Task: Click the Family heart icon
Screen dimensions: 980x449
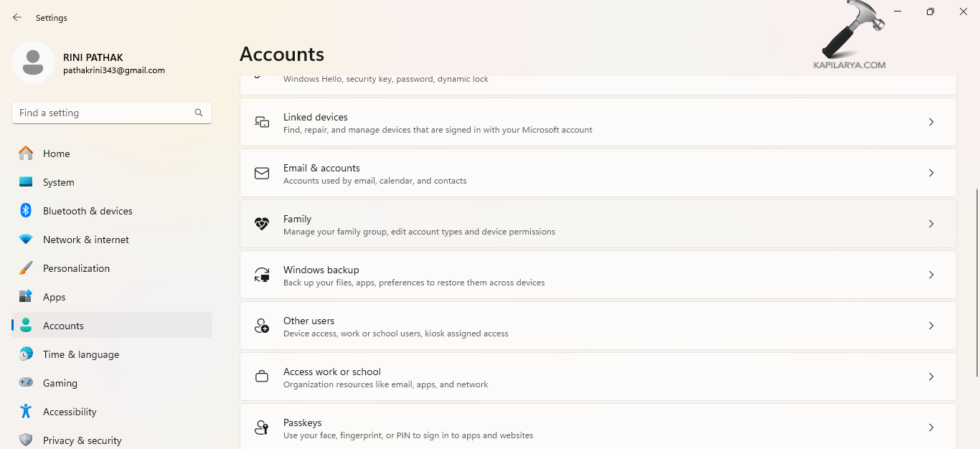Action: click(262, 224)
